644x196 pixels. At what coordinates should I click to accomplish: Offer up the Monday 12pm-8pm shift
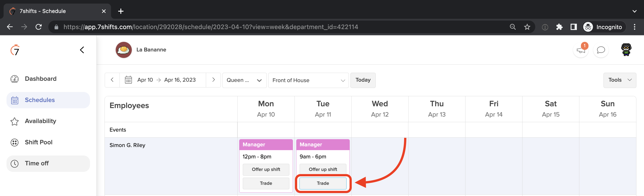[266, 170]
